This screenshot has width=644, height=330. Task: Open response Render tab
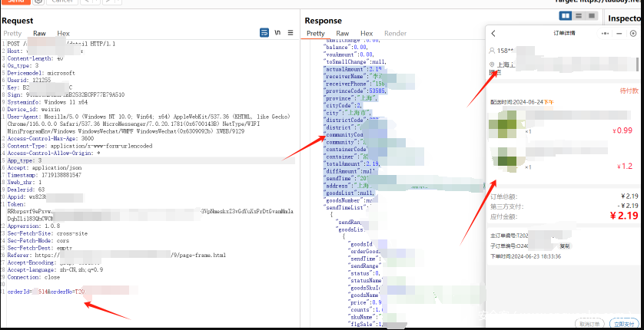tap(395, 33)
